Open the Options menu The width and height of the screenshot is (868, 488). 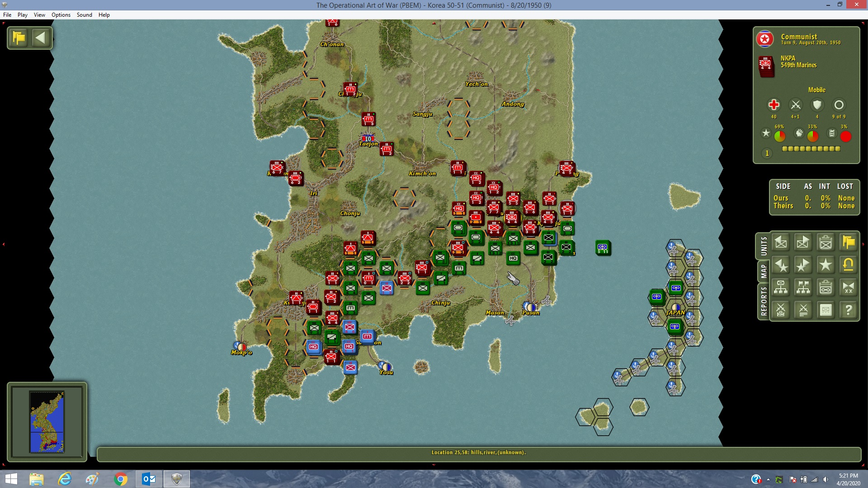tap(61, 15)
